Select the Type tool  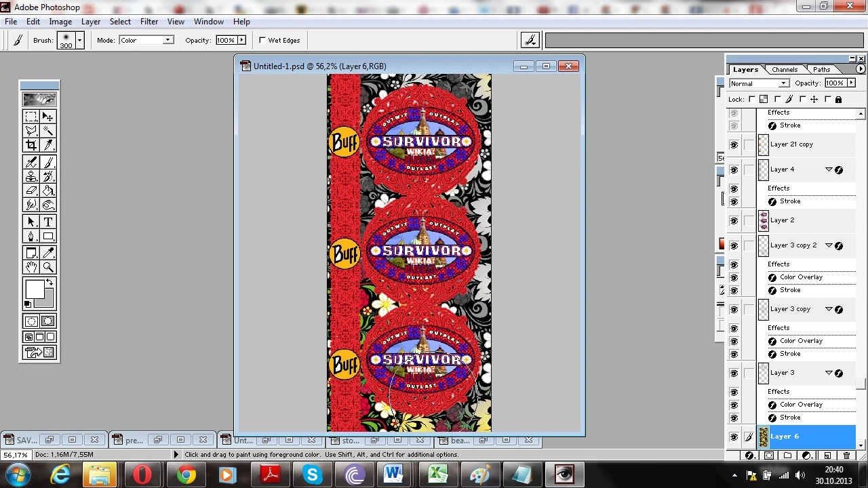click(x=48, y=222)
